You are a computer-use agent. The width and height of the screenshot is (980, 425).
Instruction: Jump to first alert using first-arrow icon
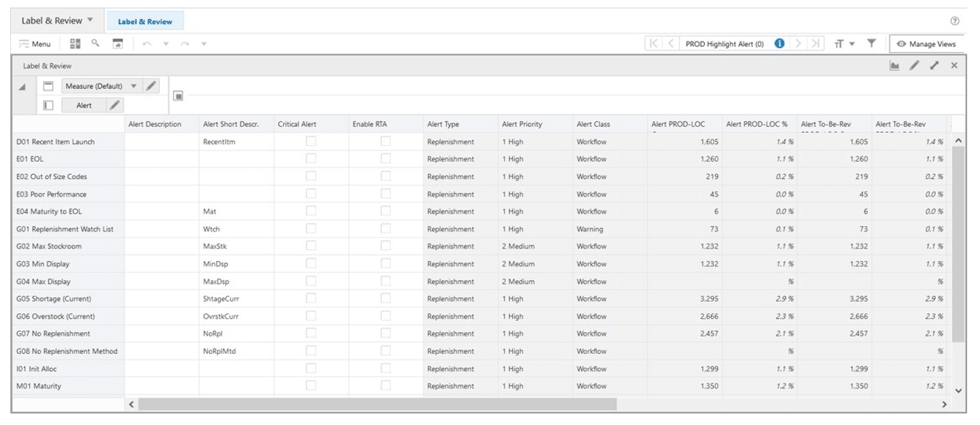653,43
